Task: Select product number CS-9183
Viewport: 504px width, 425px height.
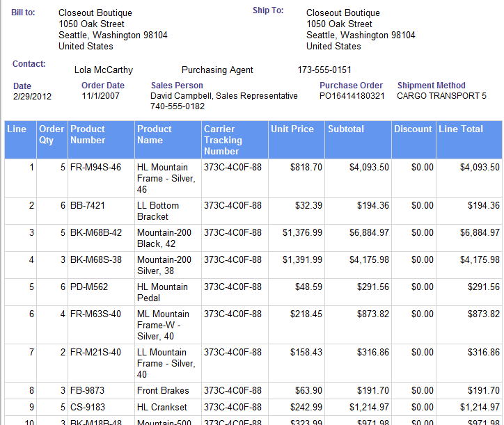Action: 88,407
